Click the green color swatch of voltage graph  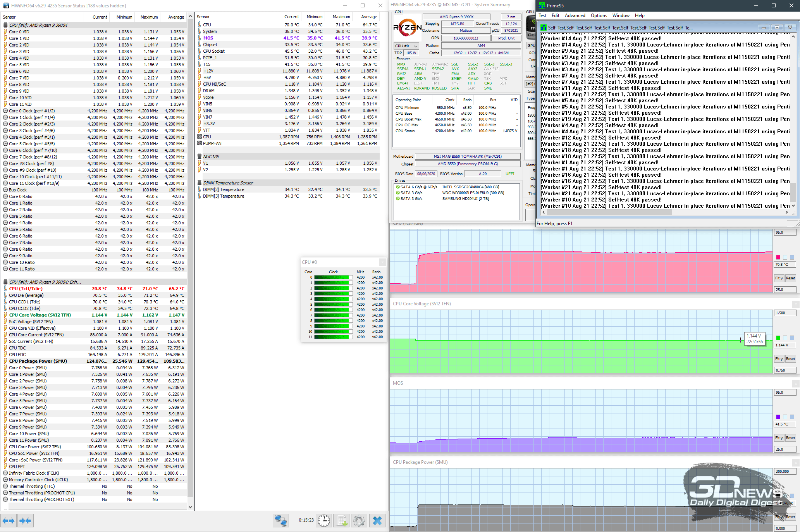point(778,338)
